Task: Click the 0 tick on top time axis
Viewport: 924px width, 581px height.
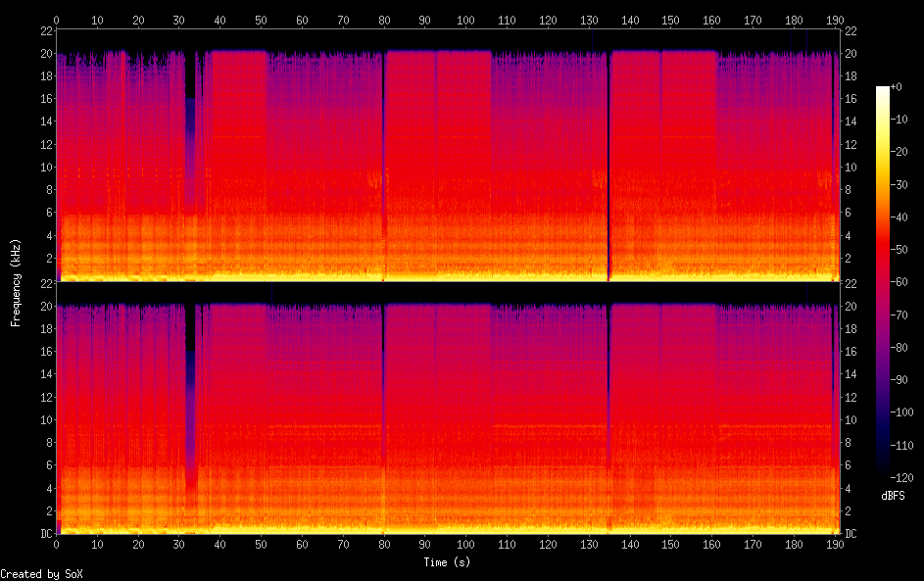Action: point(57,19)
